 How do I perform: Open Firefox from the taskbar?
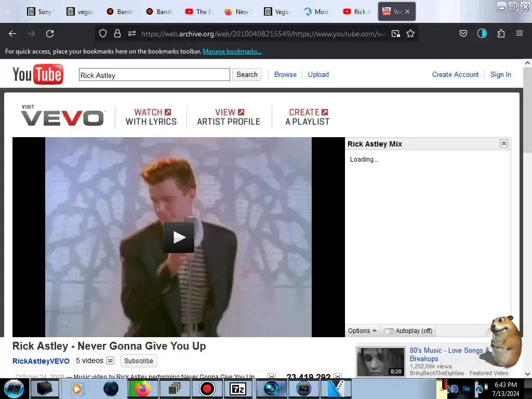click(142, 389)
